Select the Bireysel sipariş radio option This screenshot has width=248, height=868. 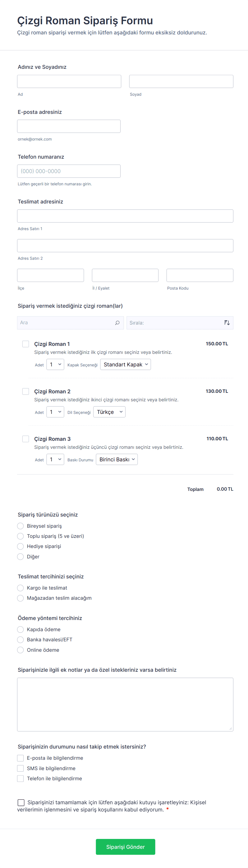point(21,526)
